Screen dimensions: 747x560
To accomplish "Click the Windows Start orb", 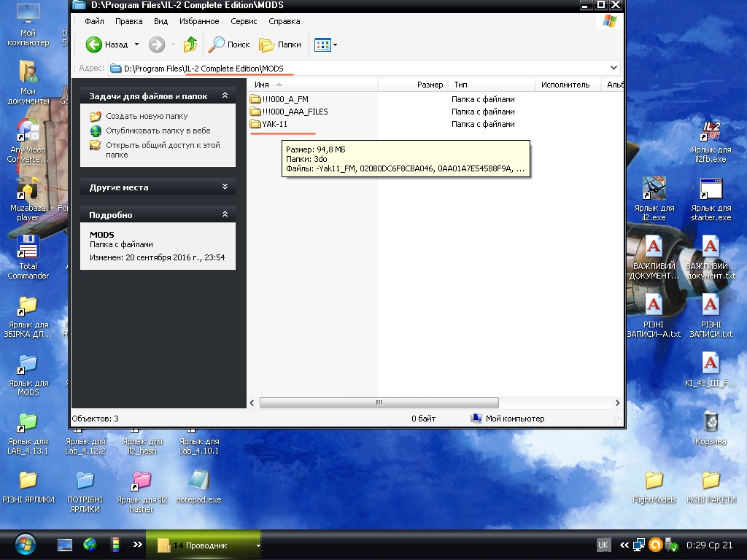I will pos(25,544).
